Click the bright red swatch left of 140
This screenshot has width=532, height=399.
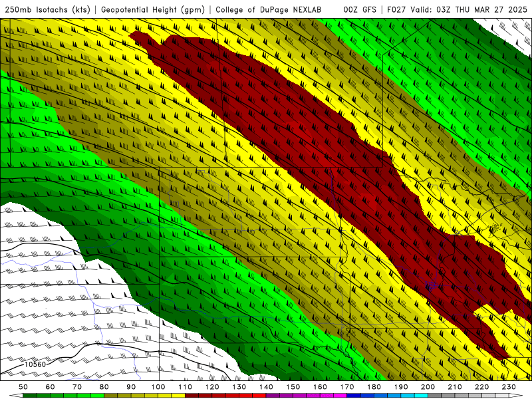(x=259, y=396)
